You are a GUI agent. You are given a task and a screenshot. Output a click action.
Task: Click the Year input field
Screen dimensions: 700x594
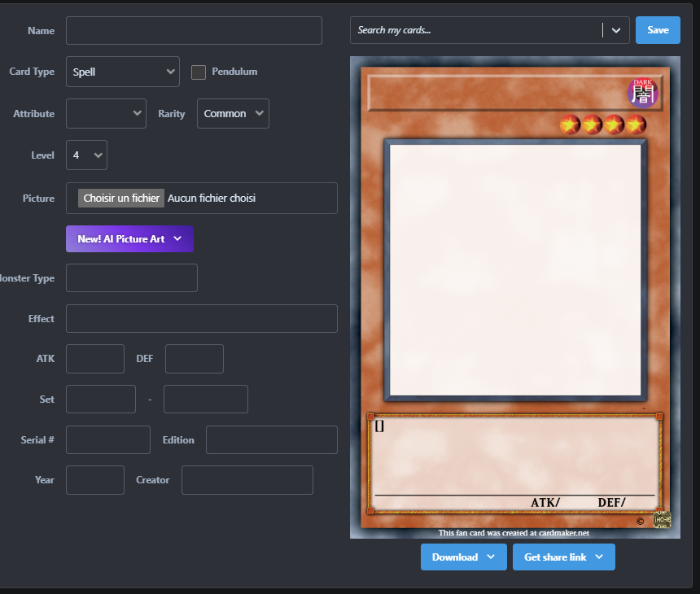(95, 480)
